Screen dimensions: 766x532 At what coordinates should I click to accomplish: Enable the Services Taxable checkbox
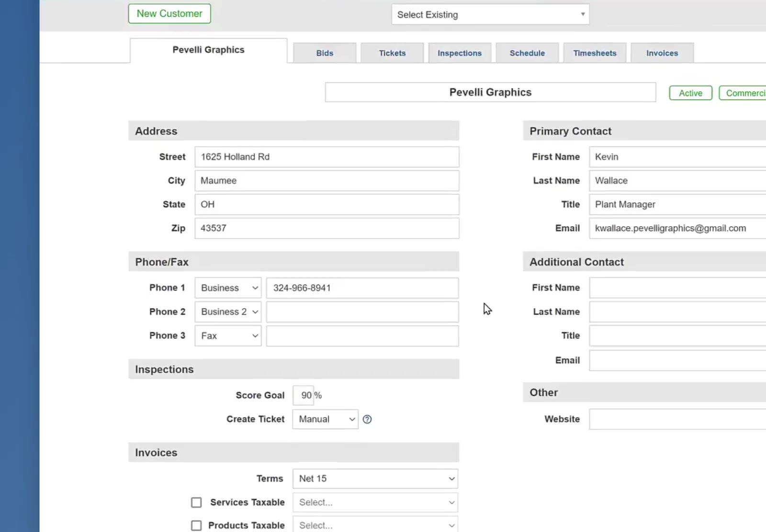point(196,502)
